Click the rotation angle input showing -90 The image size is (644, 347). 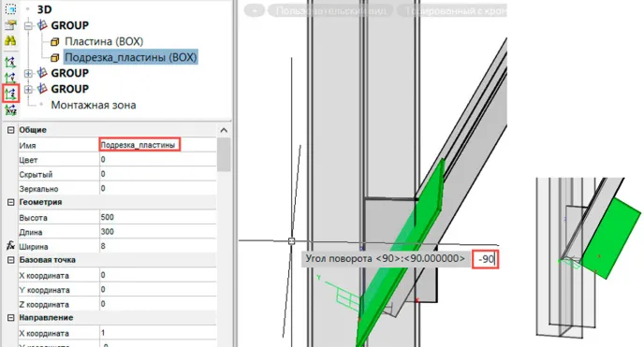[486, 259]
